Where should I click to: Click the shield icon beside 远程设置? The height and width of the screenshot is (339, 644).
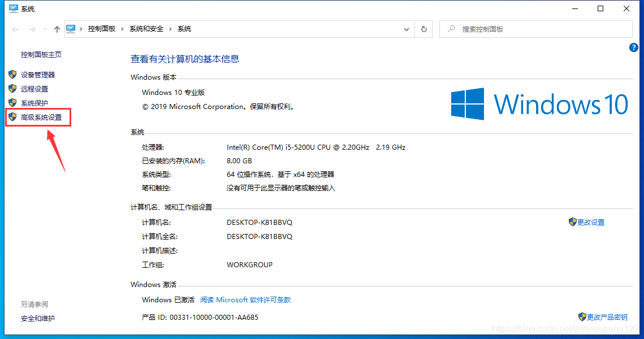12,89
